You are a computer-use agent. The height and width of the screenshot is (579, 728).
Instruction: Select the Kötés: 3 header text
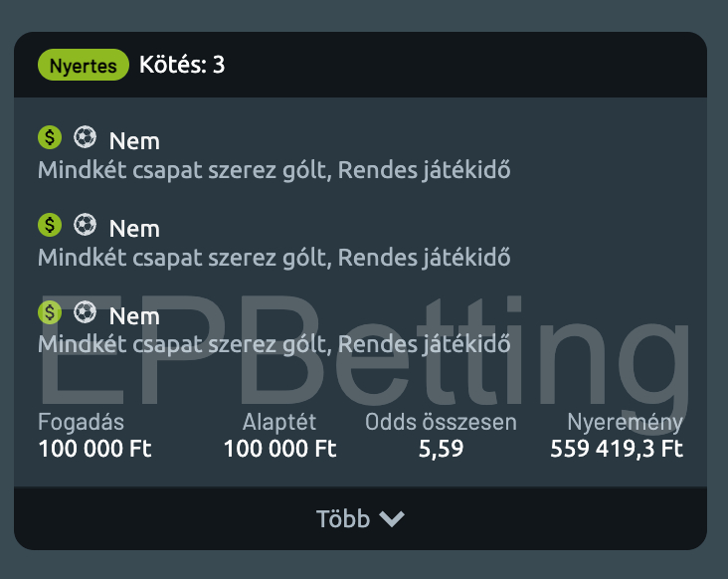coord(182,66)
